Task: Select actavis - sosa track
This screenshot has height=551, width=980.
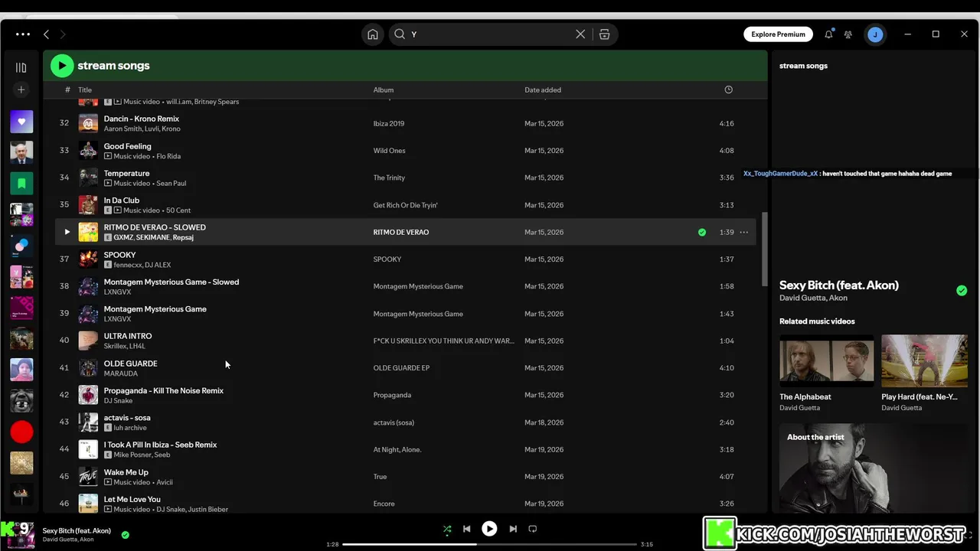Action: coord(405,422)
